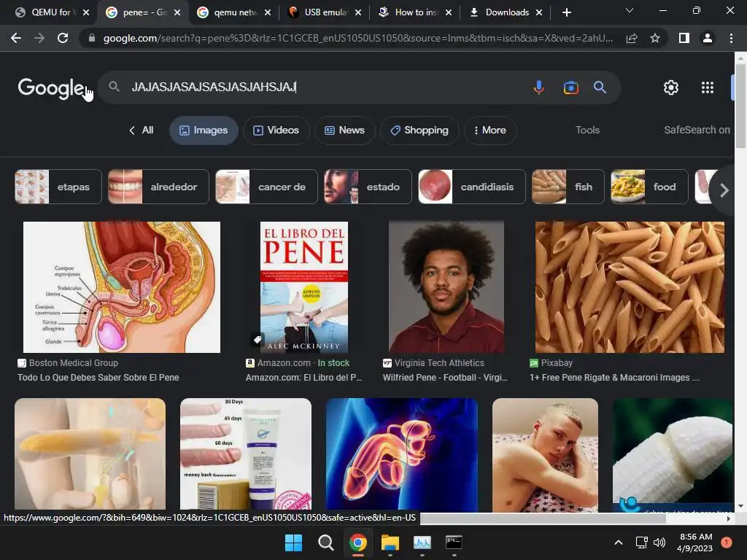Start voice search with the microphone
747x560 pixels.
click(539, 87)
